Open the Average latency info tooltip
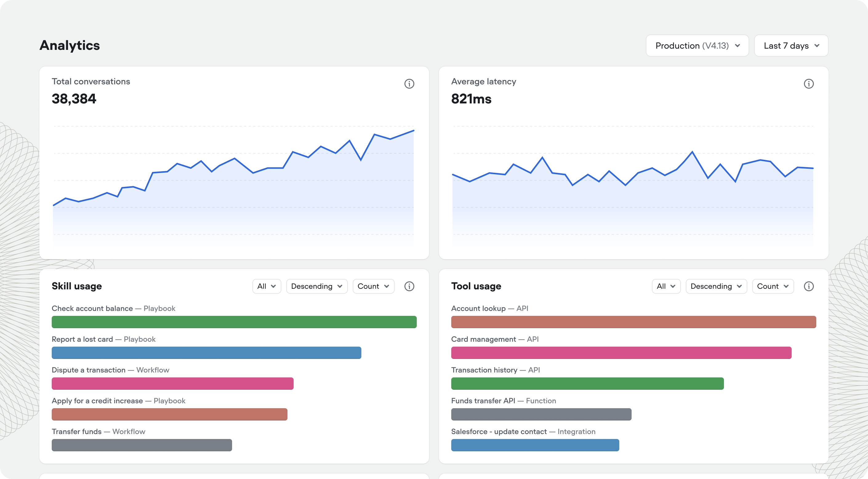Screen dimensions: 868x479 click(809, 84)
